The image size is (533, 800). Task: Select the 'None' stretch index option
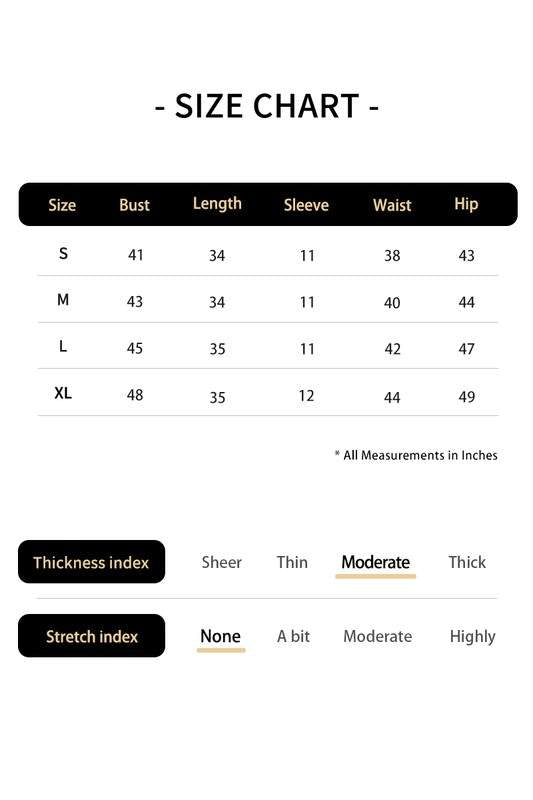pyautogui.click(x=220, y=636)
